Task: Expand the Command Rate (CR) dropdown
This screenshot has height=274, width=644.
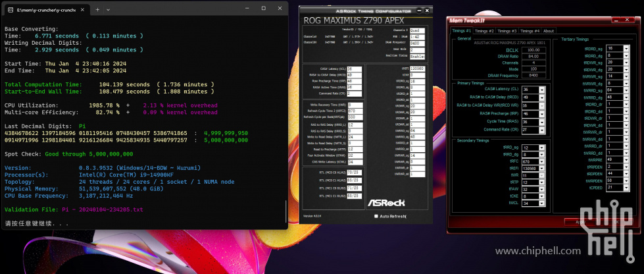Action: (542, 130)
